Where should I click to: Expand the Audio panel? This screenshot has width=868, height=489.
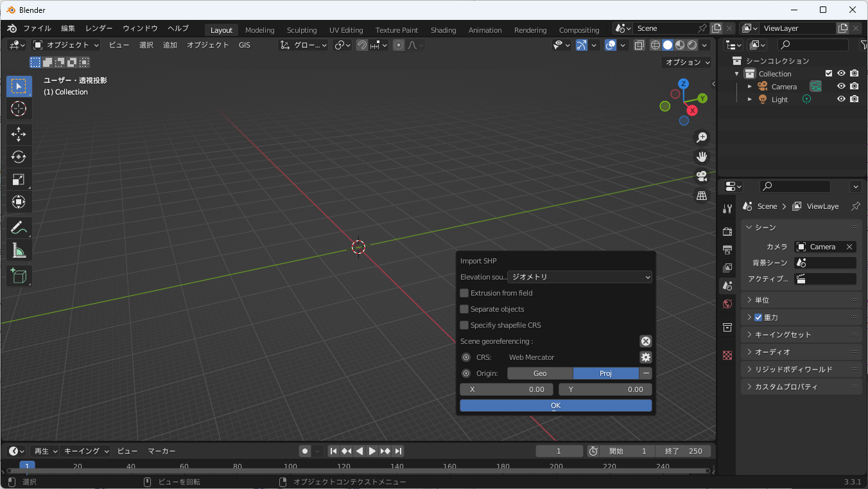801,352
